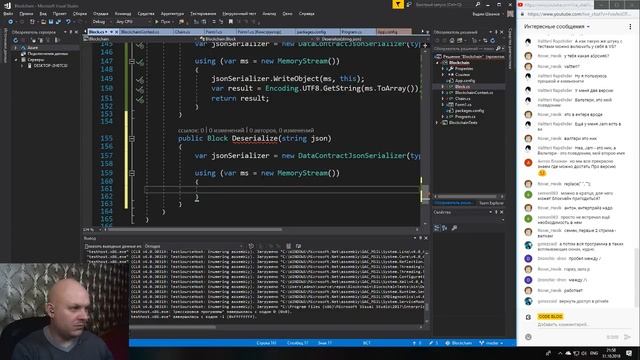Open the output source dropdown
Image resolution: width=640 pixels, height=360 pixels.
pyautogui.click(x=193, y=246)
